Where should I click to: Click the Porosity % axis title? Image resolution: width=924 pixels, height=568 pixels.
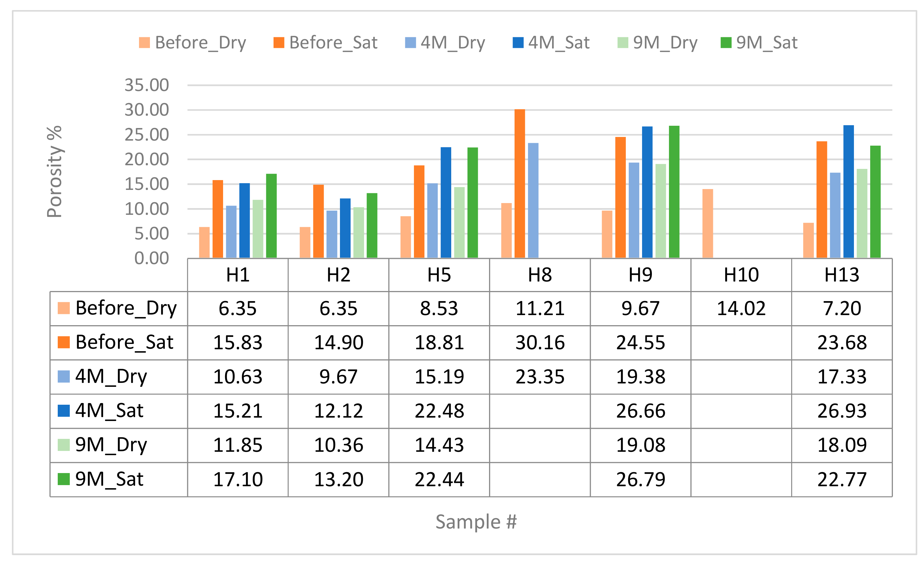(54, 171)
